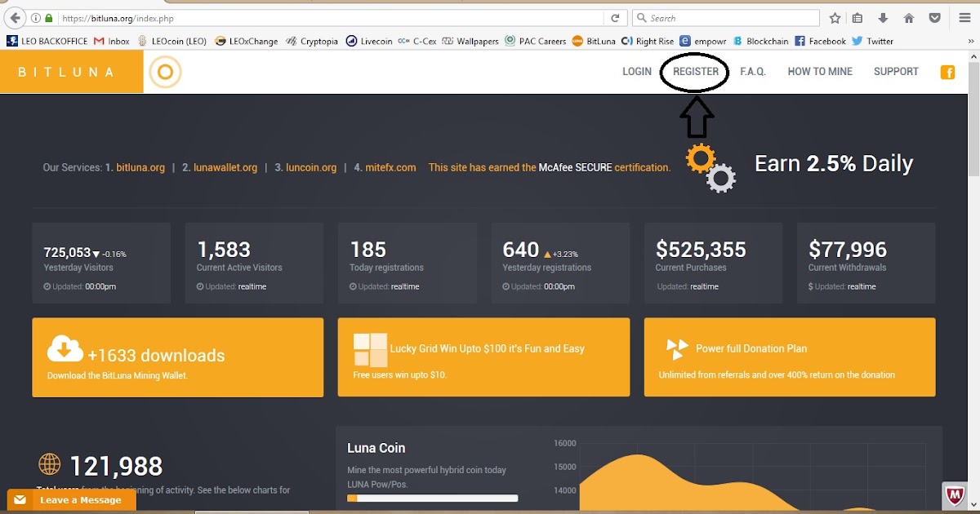
Task: Open site identity info icon
Action: click(x=35, y=18)
